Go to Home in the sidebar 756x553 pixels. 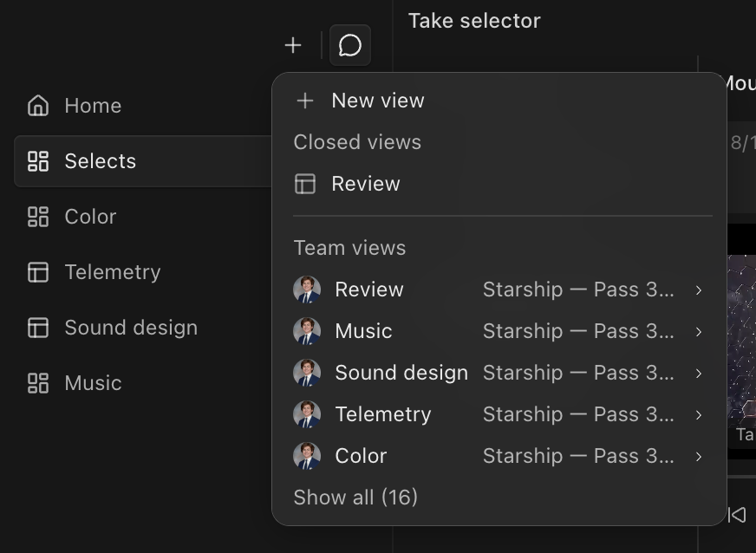point(143,106)
